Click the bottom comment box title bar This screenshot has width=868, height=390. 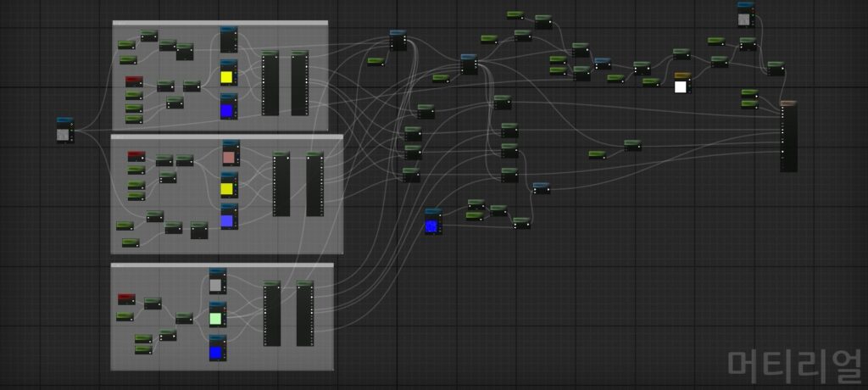[222, 265]
